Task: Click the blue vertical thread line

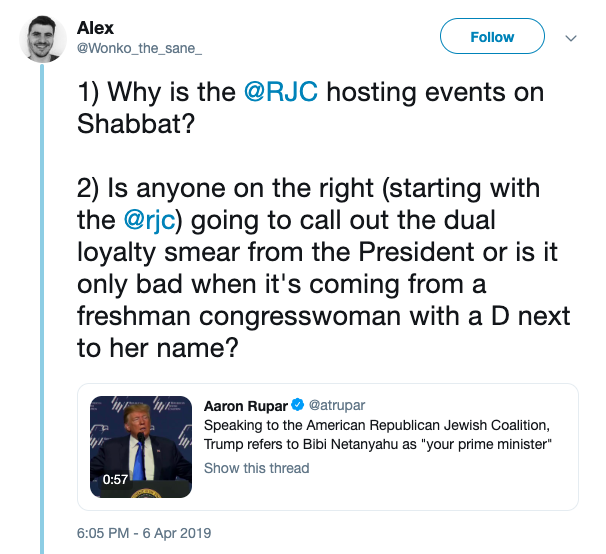Action: 41,300
